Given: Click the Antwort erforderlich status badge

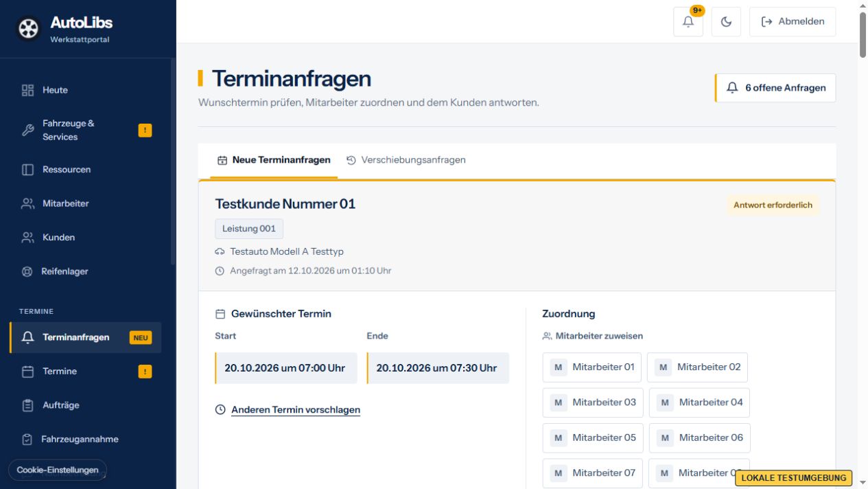Looking at the screenshot, I should (773, 205).
